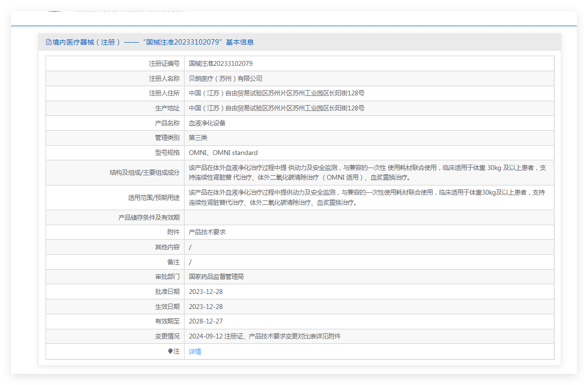The image size is (588, 385).
Task: Click the 变更情况 entry dated 2024-09-12
Action: 264,336
